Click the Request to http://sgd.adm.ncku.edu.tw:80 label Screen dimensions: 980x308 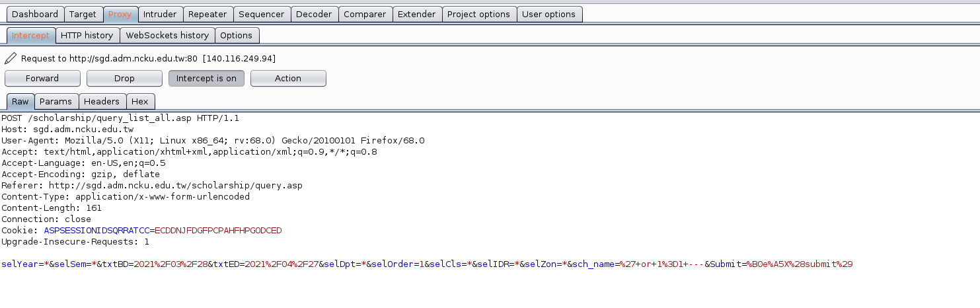click(109, 58)
